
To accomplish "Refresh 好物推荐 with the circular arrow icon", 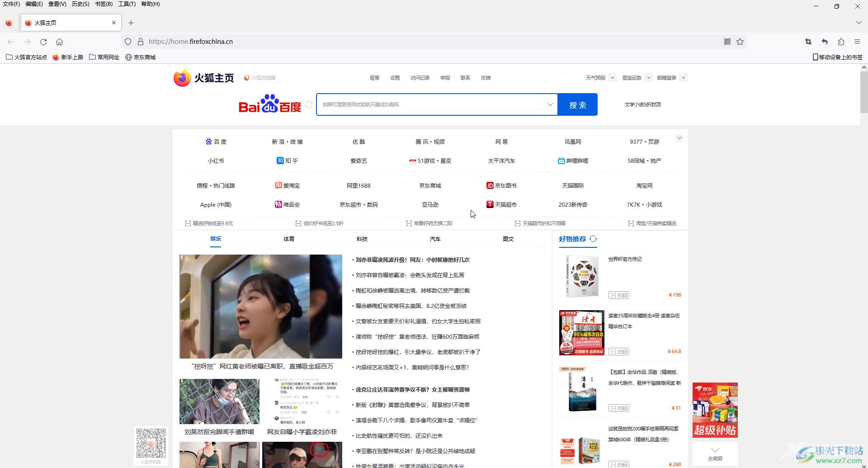I will point(593,239).
